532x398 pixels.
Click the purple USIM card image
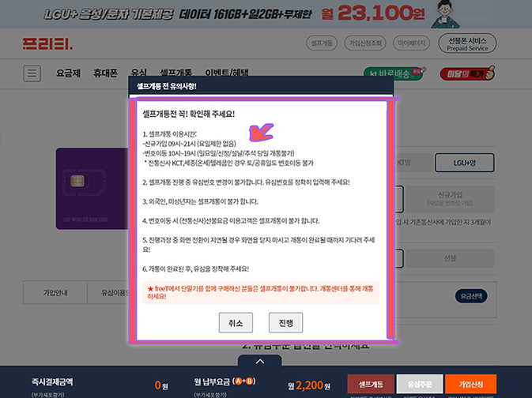[92, 189]
